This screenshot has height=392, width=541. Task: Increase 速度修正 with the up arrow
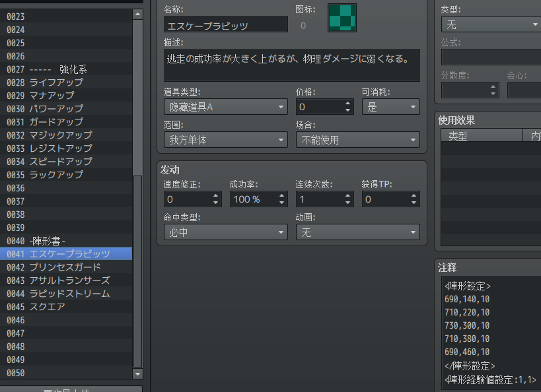215,195
